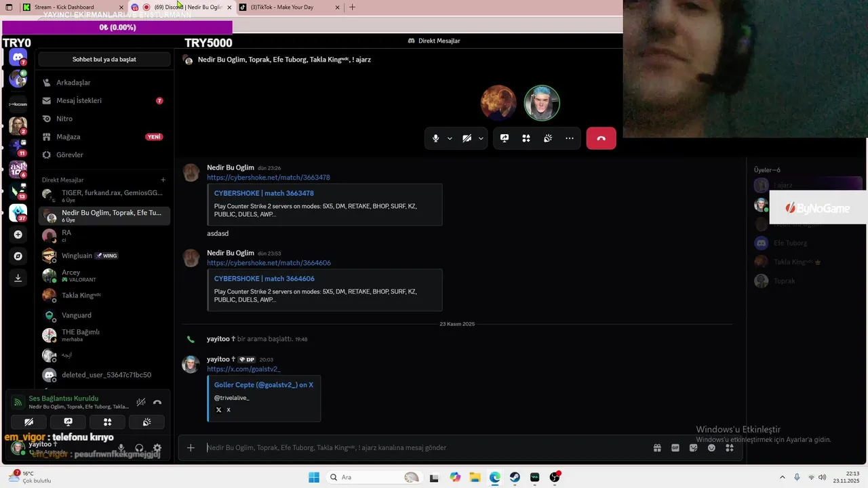Open gift icon in message bar
Viewport: 868px width, 488px height.
pyautogui.click(x=657, y=447)
